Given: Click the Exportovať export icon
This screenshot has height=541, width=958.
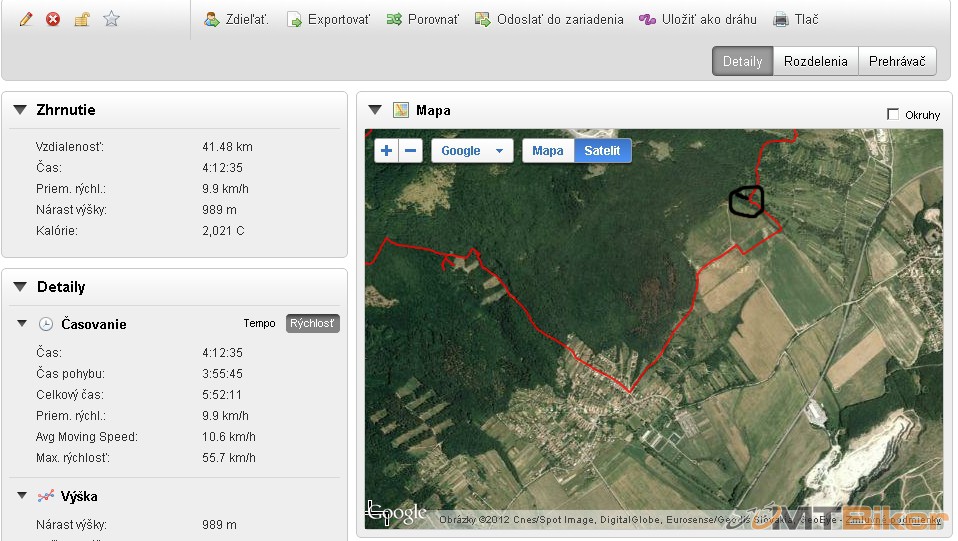Looking at the screenshot, I should (x=294, y=20).
